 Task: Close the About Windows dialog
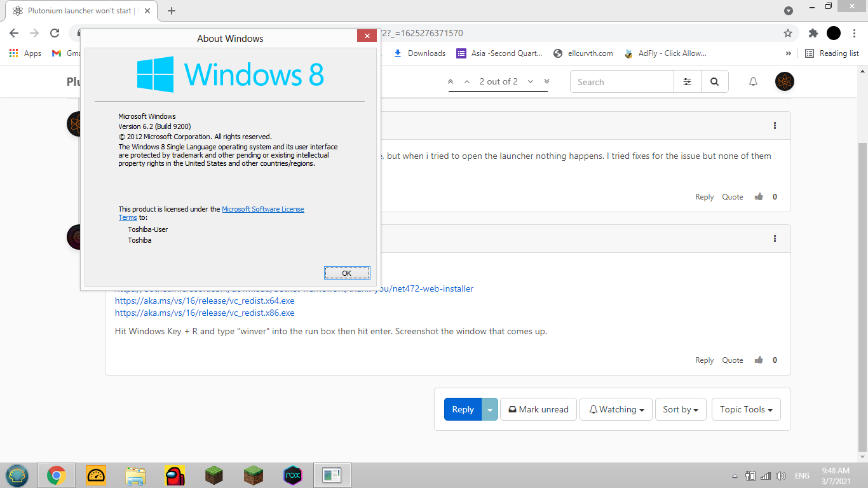point(367,36)
